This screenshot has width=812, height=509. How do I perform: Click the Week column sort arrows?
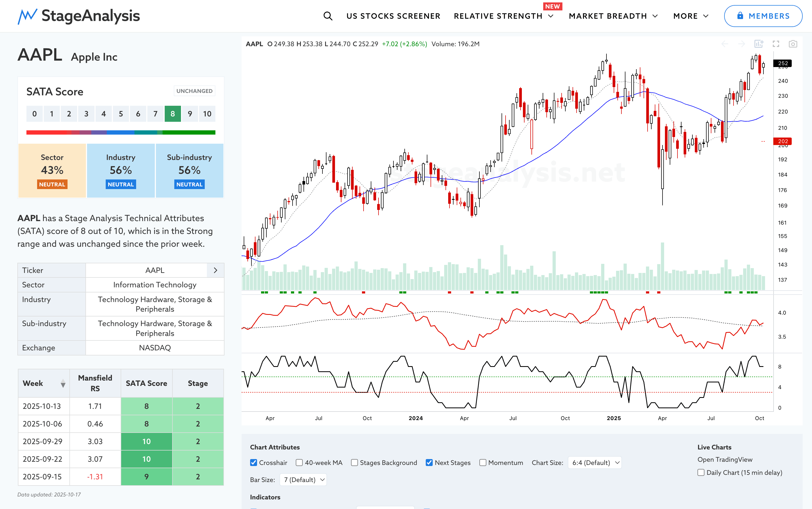click(x=63, y=383)
